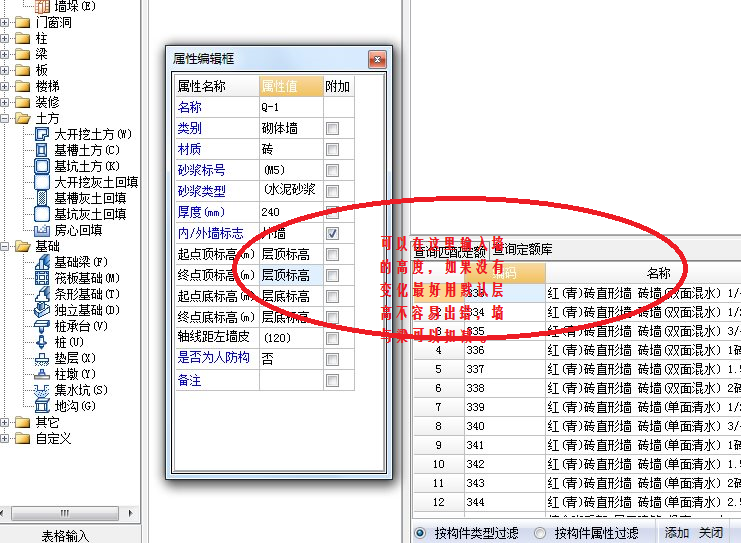Click the 名称 column header in the quota table
741x543 pixels.
click(658, 273)
